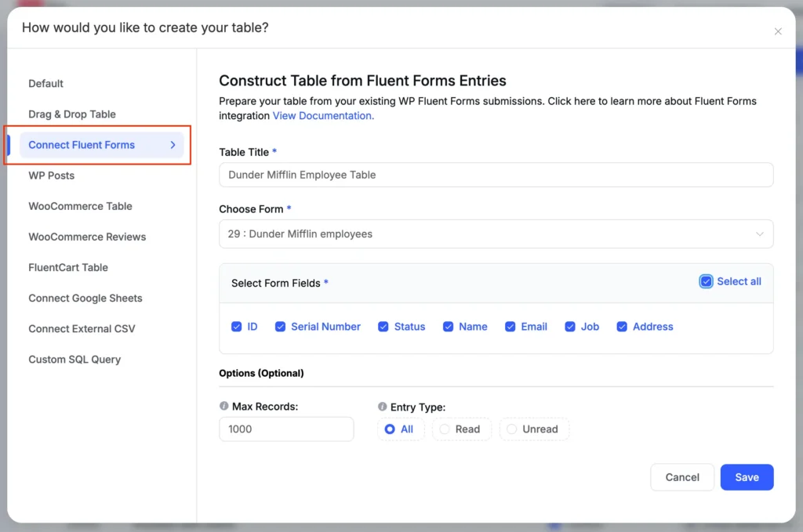Disable the Serial Number field checkbox
Screen dimensions: 803x532
280,327
